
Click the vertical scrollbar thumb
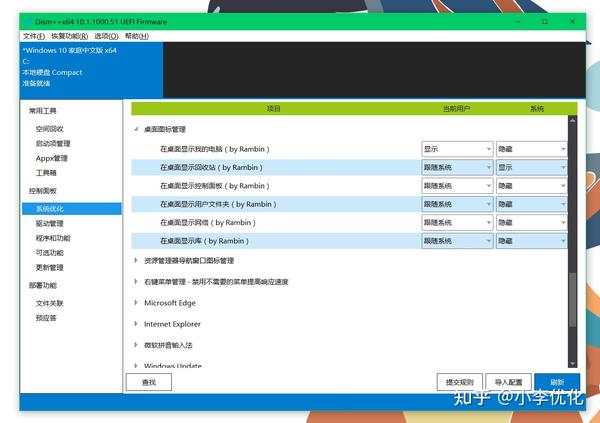572,300
